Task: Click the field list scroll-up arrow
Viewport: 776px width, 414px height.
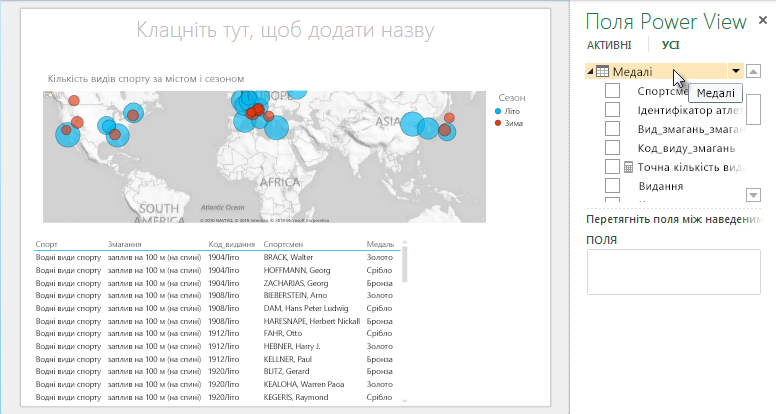Action: pos(753,71)
